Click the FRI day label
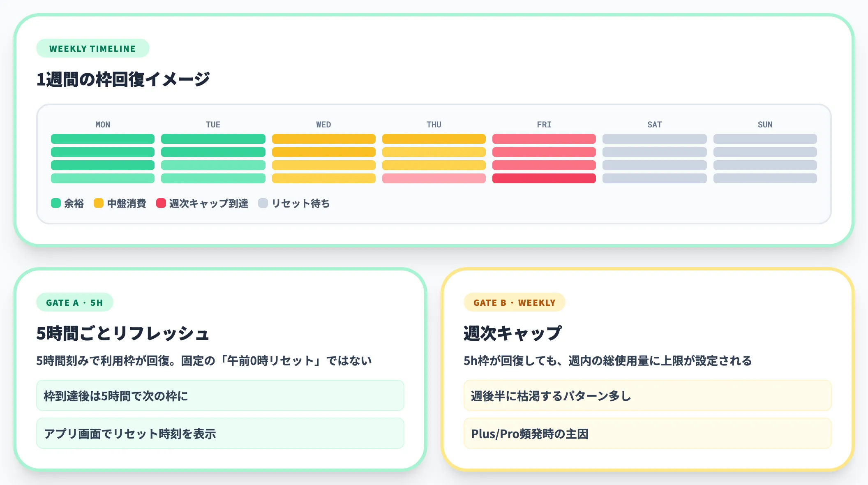 coord(544,125)
